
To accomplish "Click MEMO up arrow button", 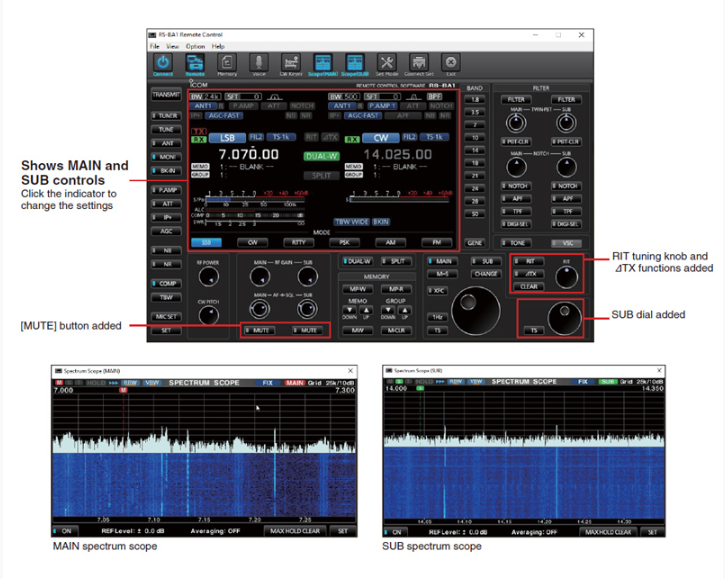I will pos(366,310).
